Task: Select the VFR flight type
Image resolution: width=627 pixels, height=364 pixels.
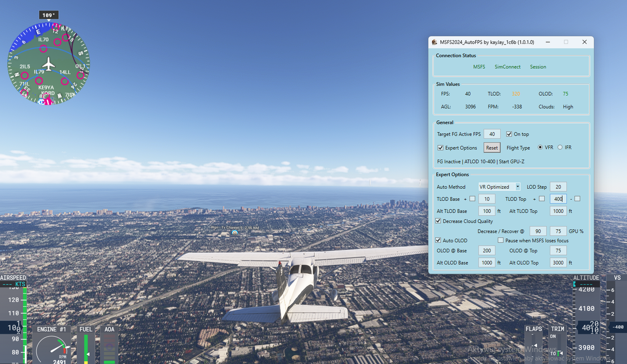Action: point(540,147)
